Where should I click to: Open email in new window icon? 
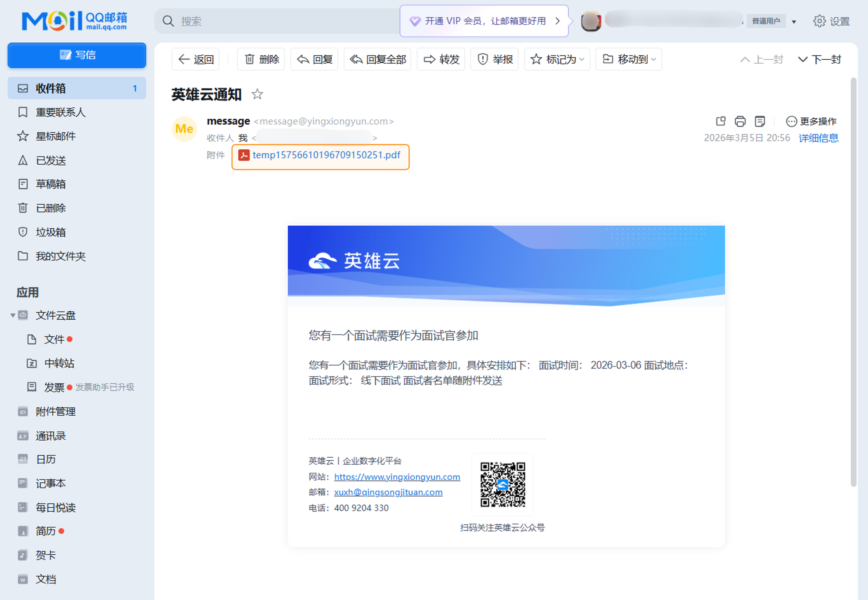click(720, 121)
